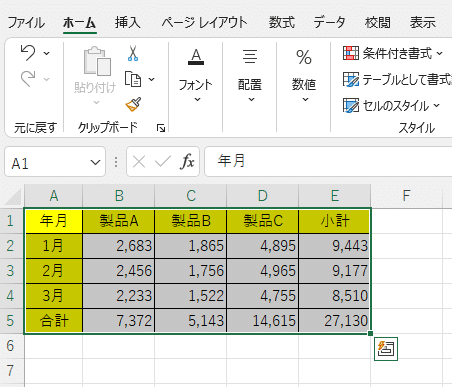
Task: Expand the Redo history dropdown arrow
Action: pyautogui.click(x=47, y=79)
